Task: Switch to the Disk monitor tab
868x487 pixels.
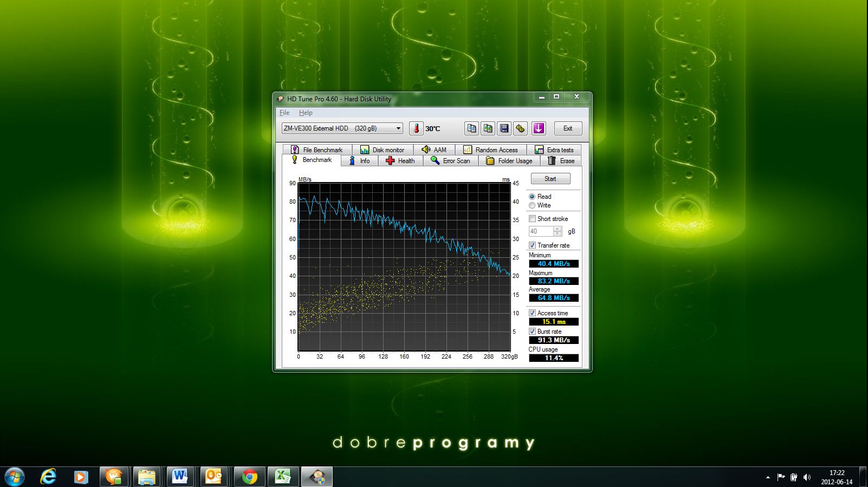Action: pyautogui.click(x=383, y=150)
